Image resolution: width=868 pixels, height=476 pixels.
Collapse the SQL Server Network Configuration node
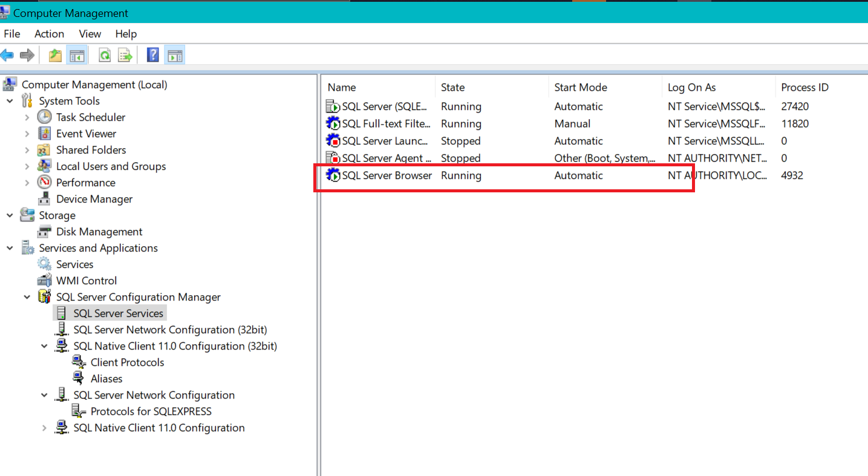point(44,395)
